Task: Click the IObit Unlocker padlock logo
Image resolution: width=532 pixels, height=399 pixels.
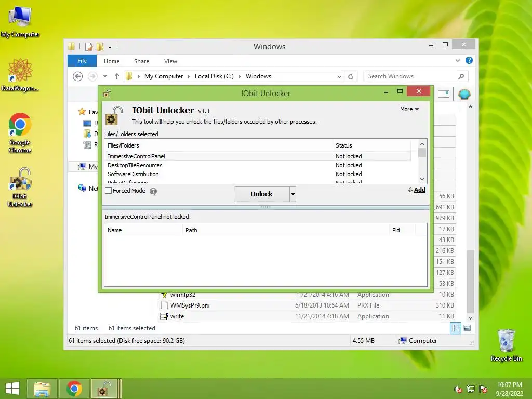Action: pos(113,115)
